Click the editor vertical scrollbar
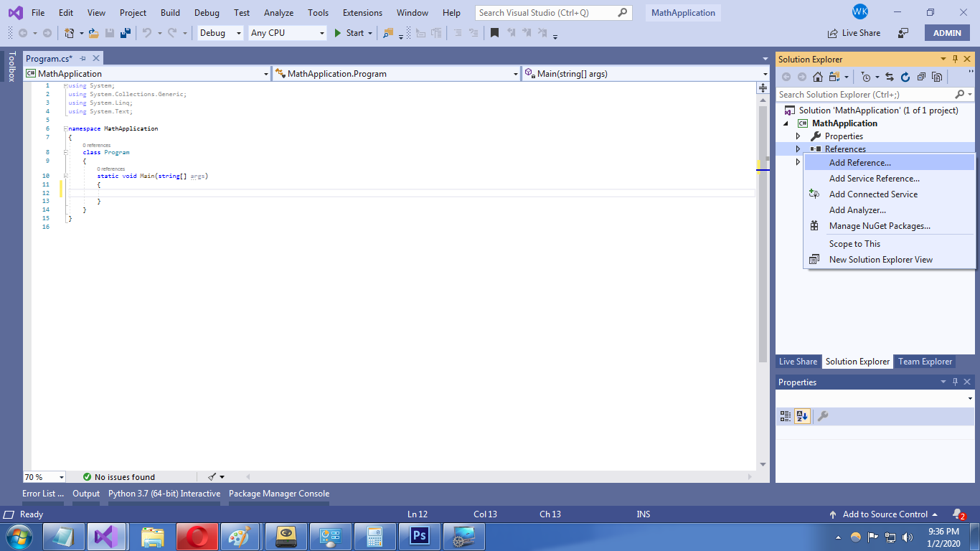 [x=763, y=233]
